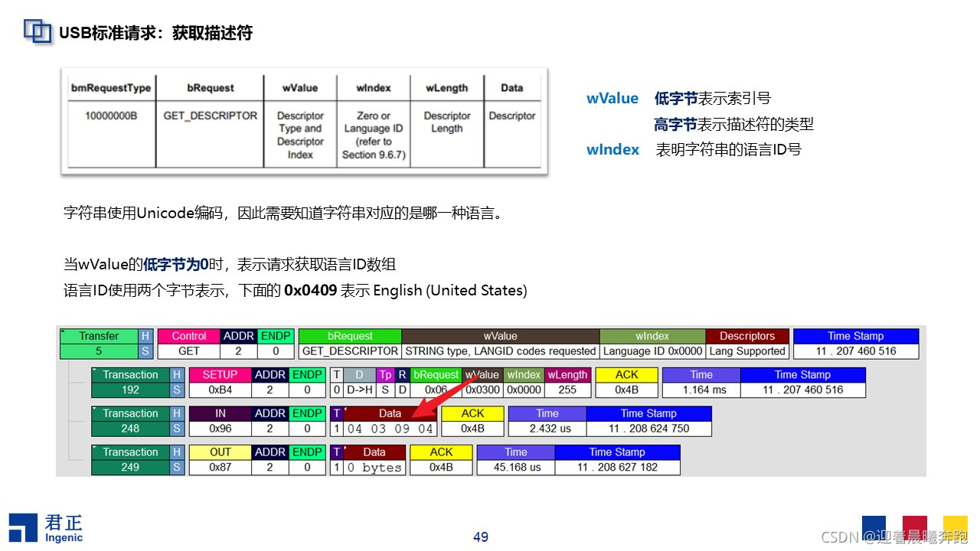Click the 0xB4 SETUP value

(x=220, y=390)
